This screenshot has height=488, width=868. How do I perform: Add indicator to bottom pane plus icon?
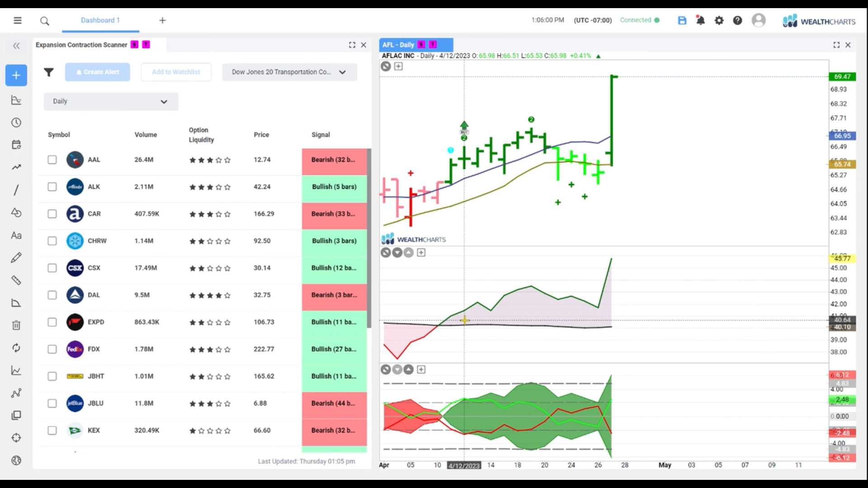click(x=421, y=370)
